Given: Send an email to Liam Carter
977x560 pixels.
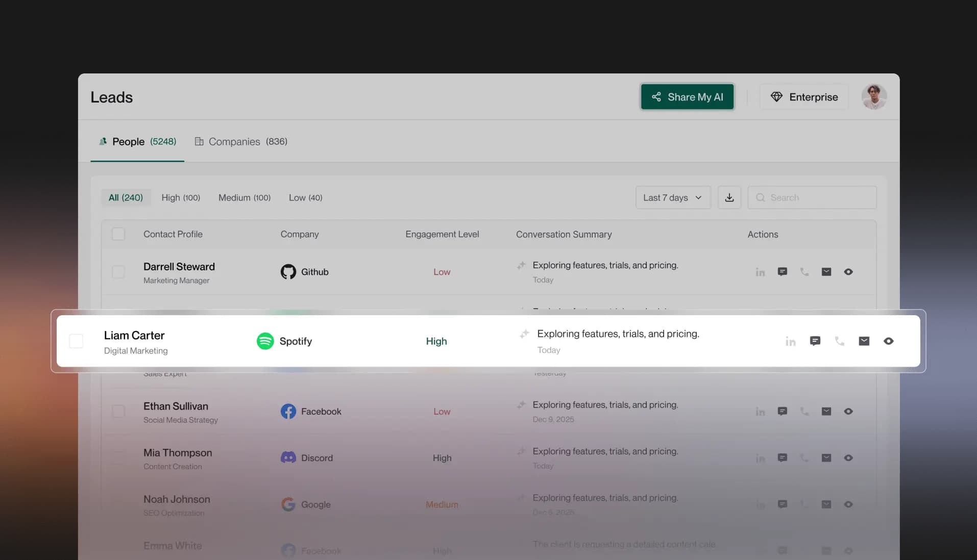Looking at the screenshot, I should (864, 341).
